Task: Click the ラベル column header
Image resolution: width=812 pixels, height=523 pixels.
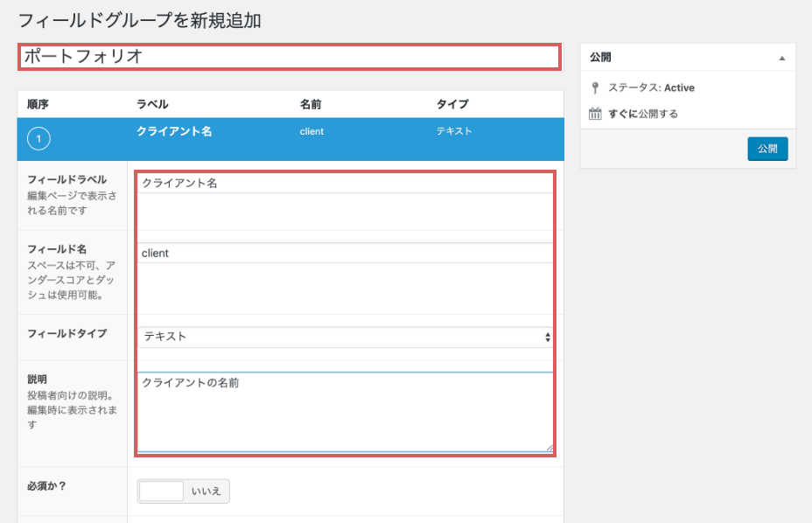Action: coord(152,104)
